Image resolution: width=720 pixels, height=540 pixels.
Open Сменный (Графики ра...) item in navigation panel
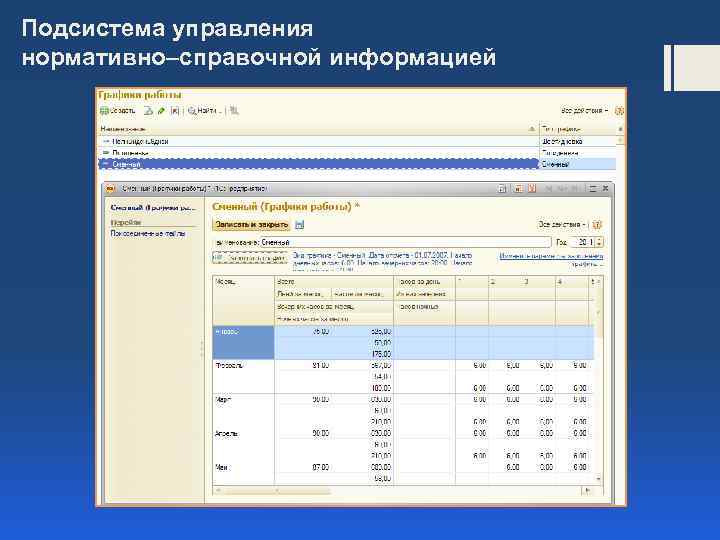(153, 208)
